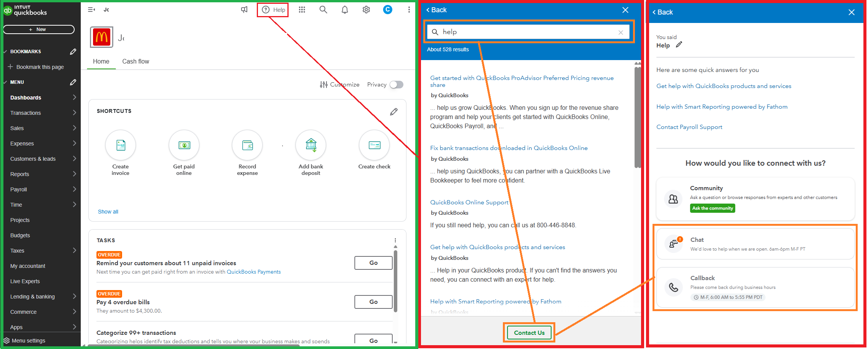This screenshot has width=868, height=349.
Task: Click the Chat option icon
Action: (674, 244)
